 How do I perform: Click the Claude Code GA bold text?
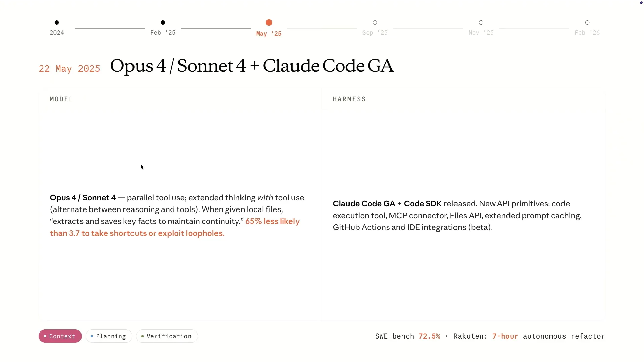coord(364,204)
